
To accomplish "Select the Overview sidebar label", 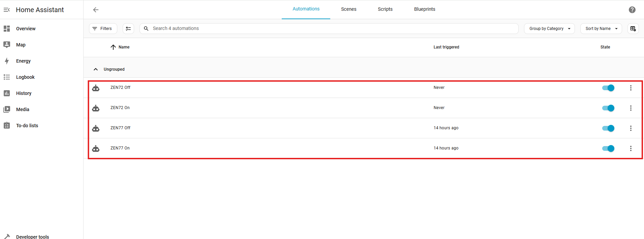I will click(x=26, y=29).
